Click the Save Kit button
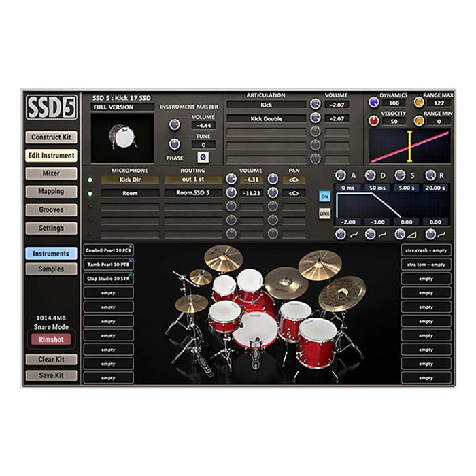Image resolution: width=476 pixels, height=476 pixels. pos(51,375)
